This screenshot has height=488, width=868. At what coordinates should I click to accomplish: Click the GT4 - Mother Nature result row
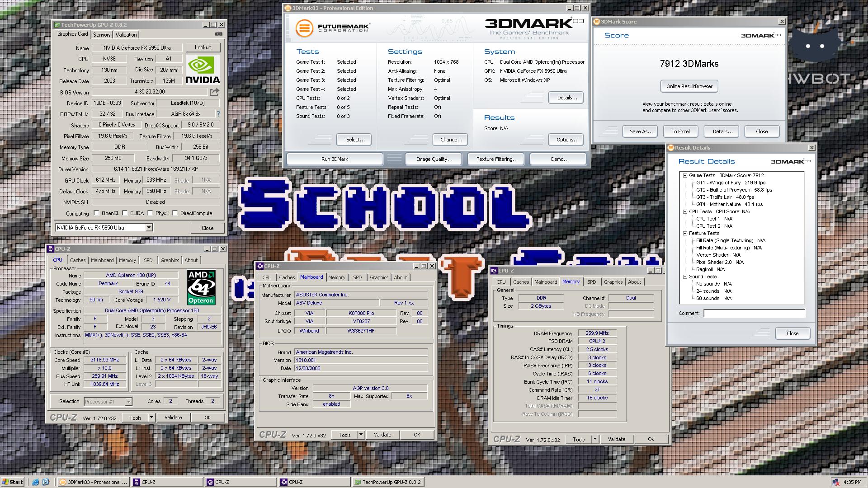729,204
